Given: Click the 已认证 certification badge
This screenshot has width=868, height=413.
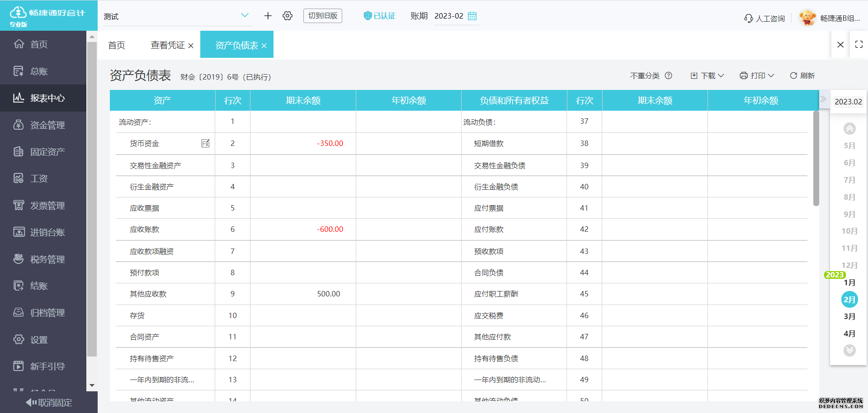Looking at the screenshot, I should (379, 15).
